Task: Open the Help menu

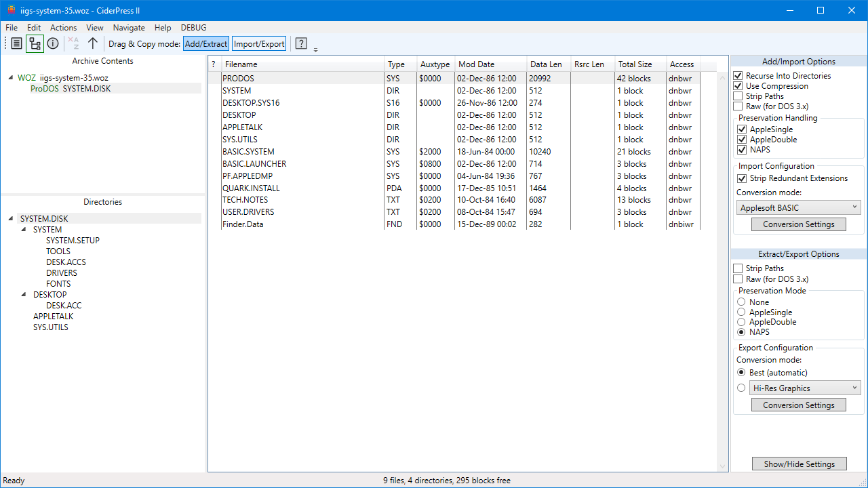Action: [163, 28]
